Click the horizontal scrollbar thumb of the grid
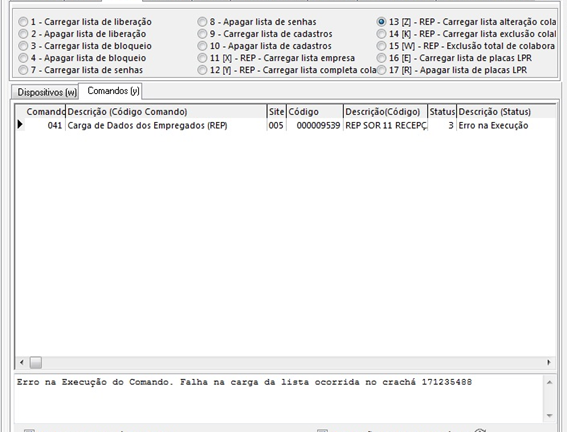 35,362
